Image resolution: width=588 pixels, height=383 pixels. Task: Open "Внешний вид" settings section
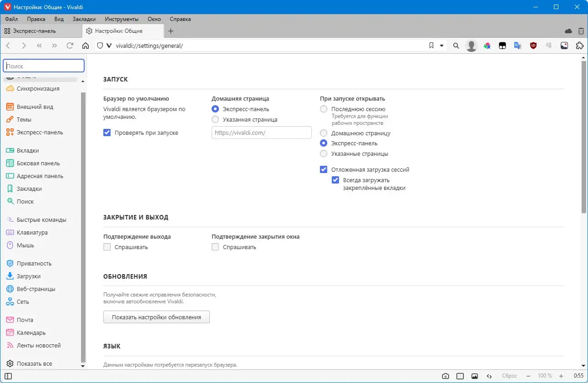[x=35, y=107]
